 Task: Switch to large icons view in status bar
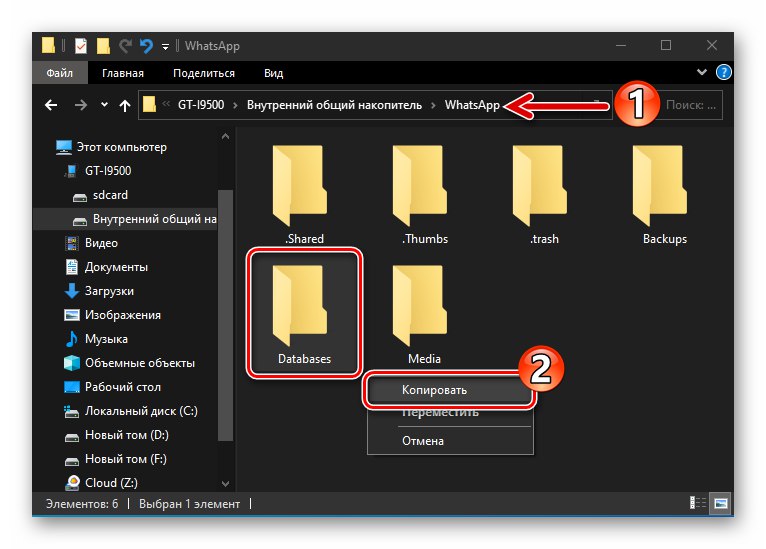[x=721, y=503]
